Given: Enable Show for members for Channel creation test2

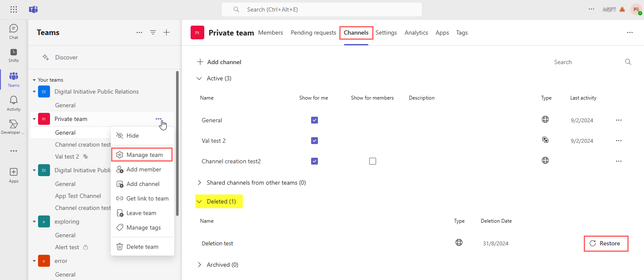Looking at the screenshot, I should coord(373,161).
